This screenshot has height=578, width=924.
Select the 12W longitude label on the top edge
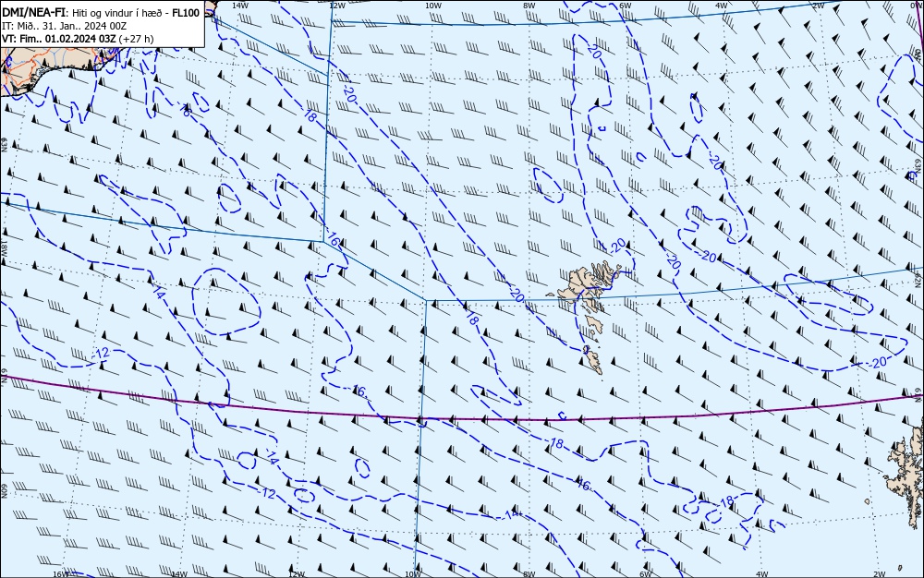point(337,6)
